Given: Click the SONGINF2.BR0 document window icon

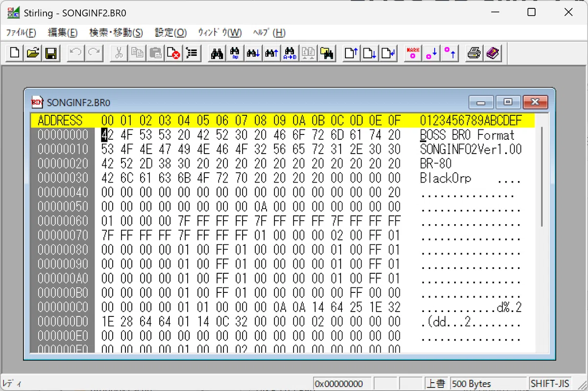Looking at the screenshot, I should click(37, 102).
